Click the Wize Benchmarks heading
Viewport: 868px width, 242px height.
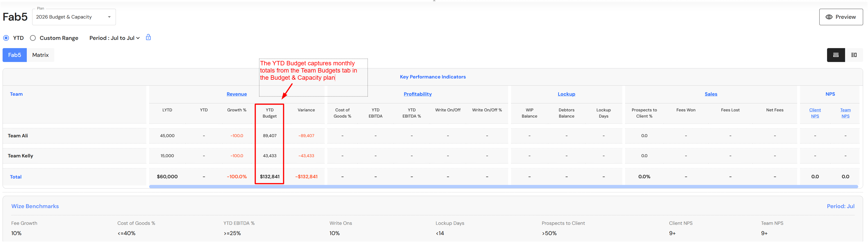[x=35, y=206]
